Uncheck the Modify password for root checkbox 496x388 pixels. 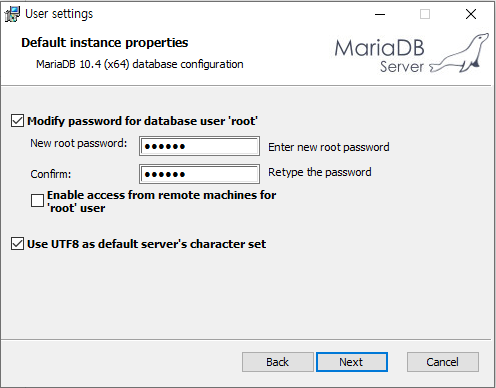(17, 121)
